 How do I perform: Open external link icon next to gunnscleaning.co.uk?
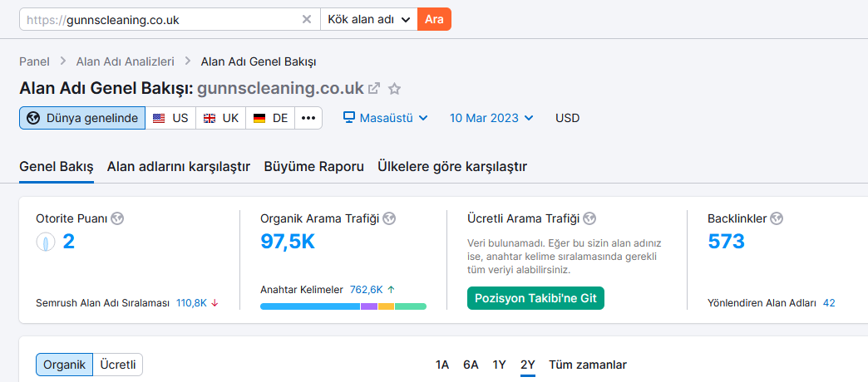(x=375, y=89)
